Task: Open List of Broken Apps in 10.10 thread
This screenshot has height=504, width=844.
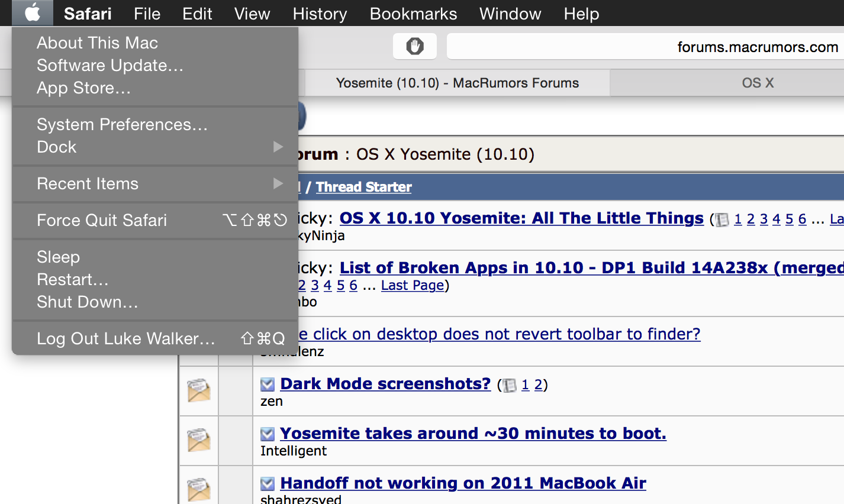Action: coord(592,268)
